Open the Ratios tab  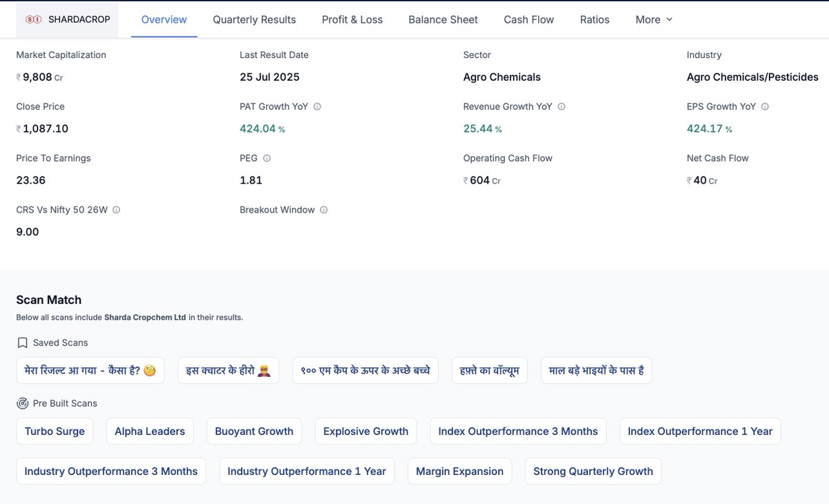coord(595,19)
